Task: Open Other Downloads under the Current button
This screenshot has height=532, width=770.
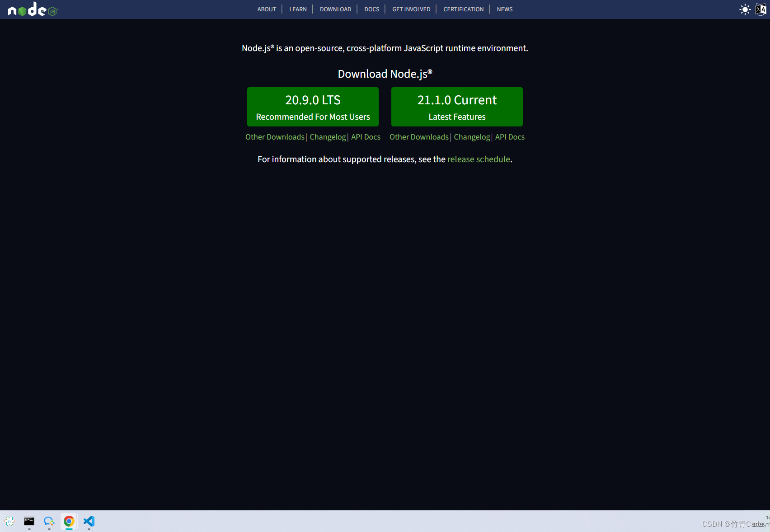Action: point(419,137)
